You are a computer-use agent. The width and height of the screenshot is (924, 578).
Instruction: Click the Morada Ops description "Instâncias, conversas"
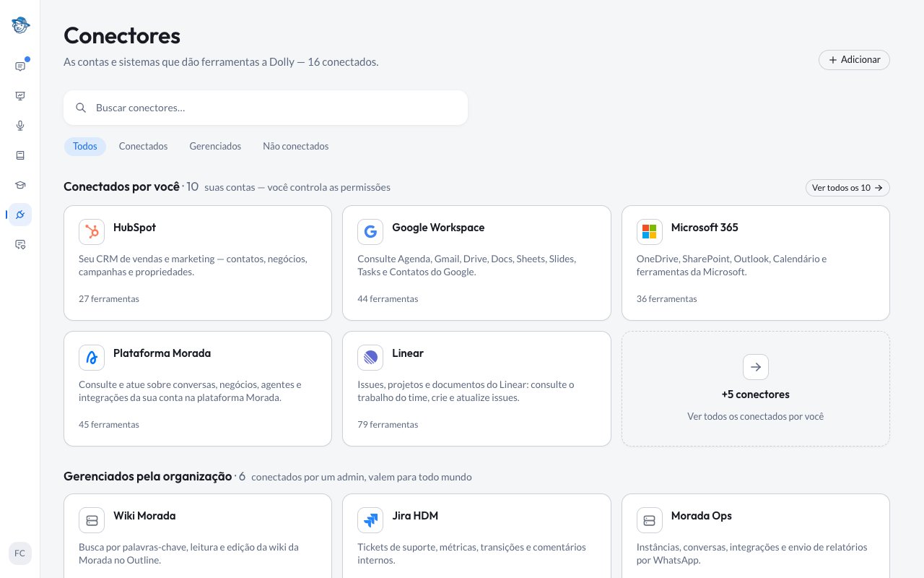tap(752, 553)
